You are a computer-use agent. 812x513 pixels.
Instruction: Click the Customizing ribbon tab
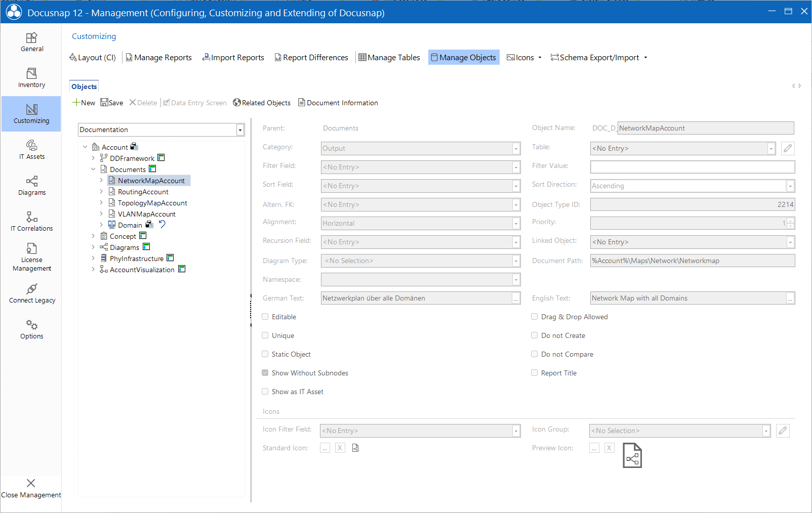pyautogui.click(x=94, y=36)
